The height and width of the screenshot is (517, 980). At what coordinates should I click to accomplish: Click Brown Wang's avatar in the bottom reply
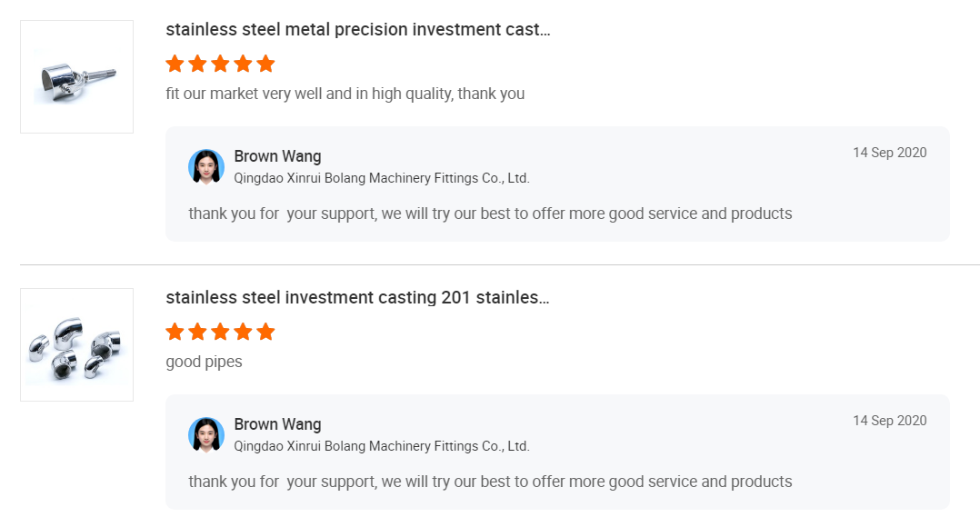coord(206,434)
